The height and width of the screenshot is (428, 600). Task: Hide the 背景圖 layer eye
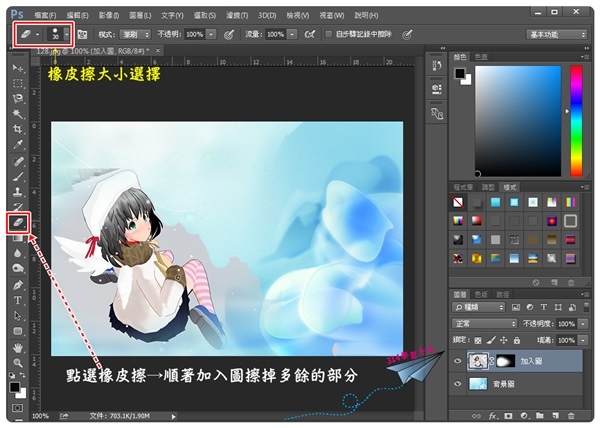tap(457, 384)
